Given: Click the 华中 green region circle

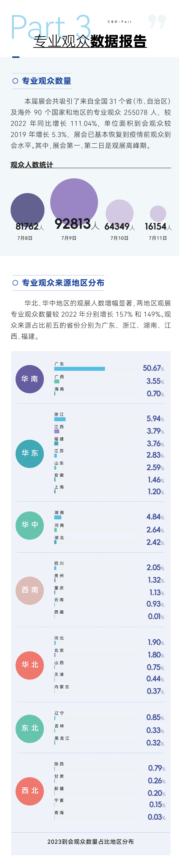Looking at the screenshot, I should click(30, 525).
